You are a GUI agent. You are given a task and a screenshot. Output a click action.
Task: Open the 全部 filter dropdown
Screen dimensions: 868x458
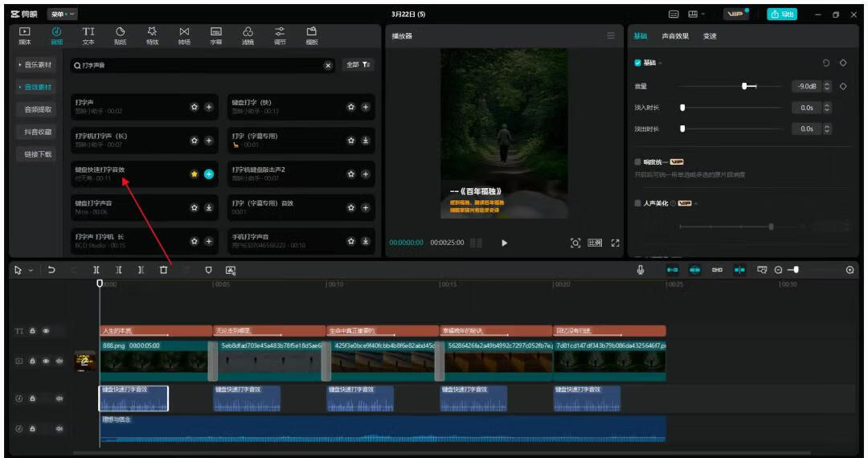pos(358,65)
